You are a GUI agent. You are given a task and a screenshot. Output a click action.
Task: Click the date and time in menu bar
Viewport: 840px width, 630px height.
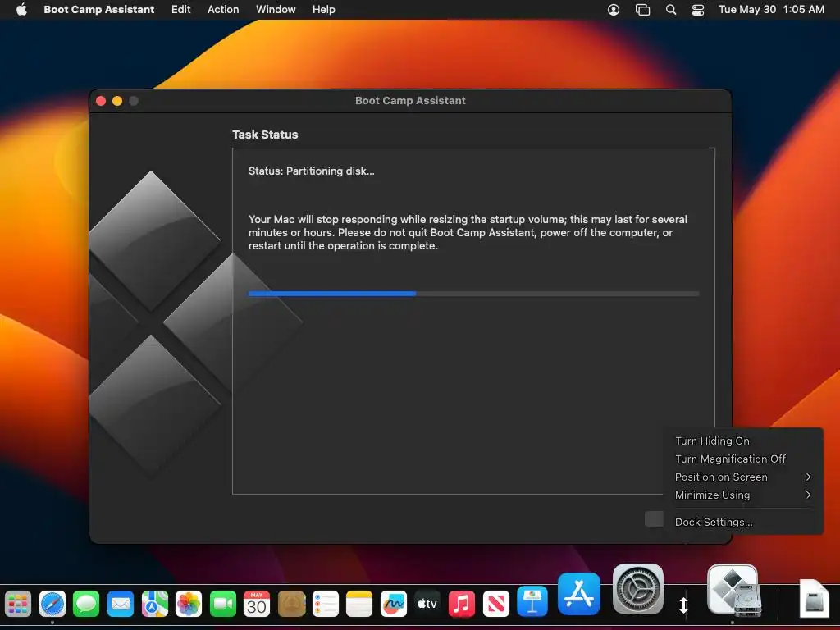[771, 9]
